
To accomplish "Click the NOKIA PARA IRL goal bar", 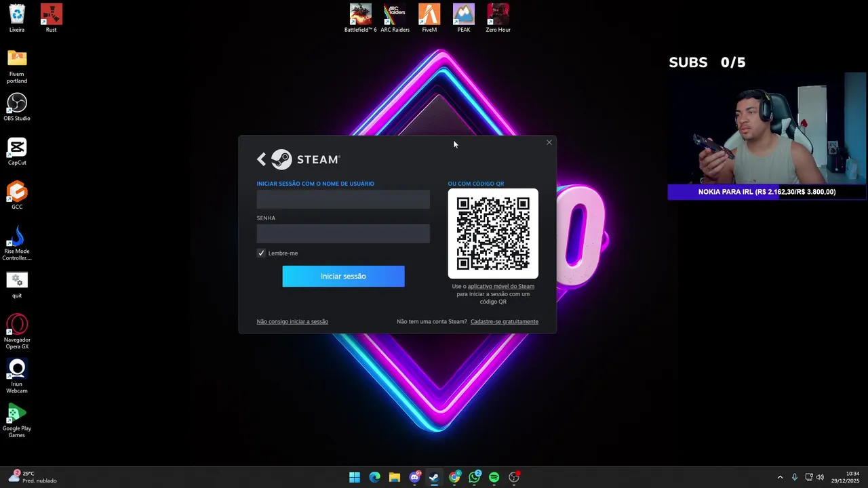I will click(766, 192).
